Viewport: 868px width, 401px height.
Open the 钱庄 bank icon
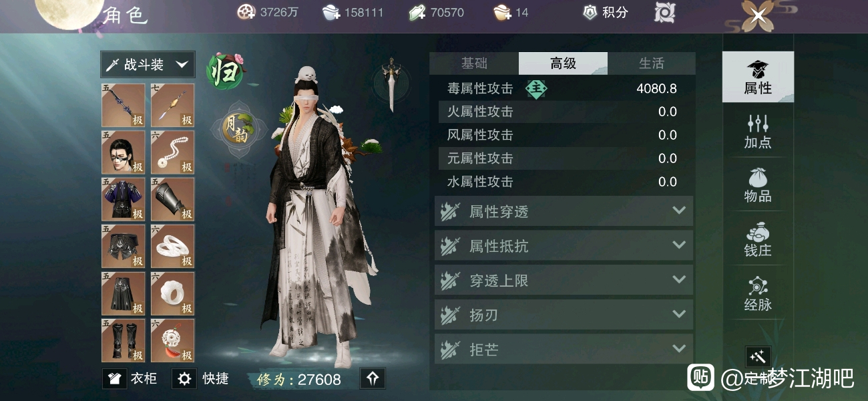tap(758, 239)
